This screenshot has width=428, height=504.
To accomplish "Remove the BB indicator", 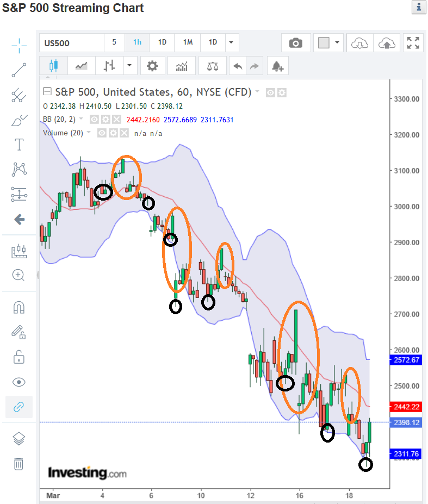I will 117,120.
